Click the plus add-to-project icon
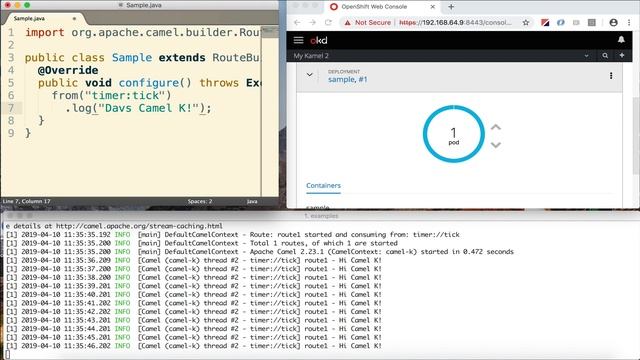640x360 pixels. click(x=622, y=56)
